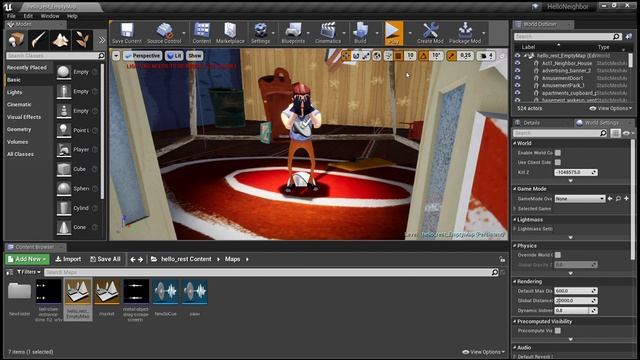Check the Precompute Visibility checkbox

558,331
